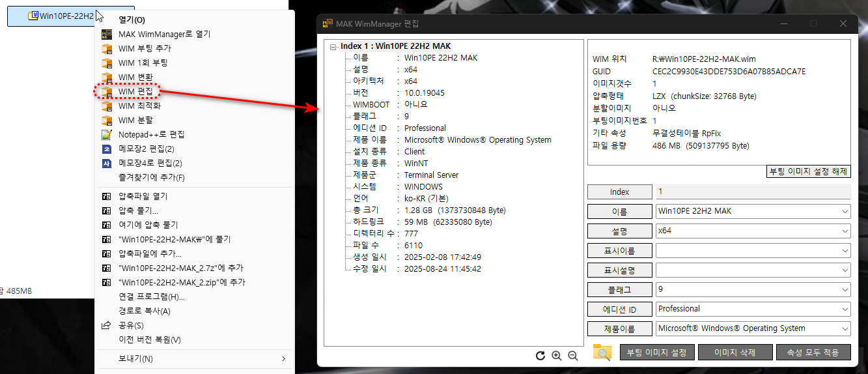Open the 표시설명 combo box dropdown arrow
This screenshot has height=374, width=868.
click(x=845, y=270)
